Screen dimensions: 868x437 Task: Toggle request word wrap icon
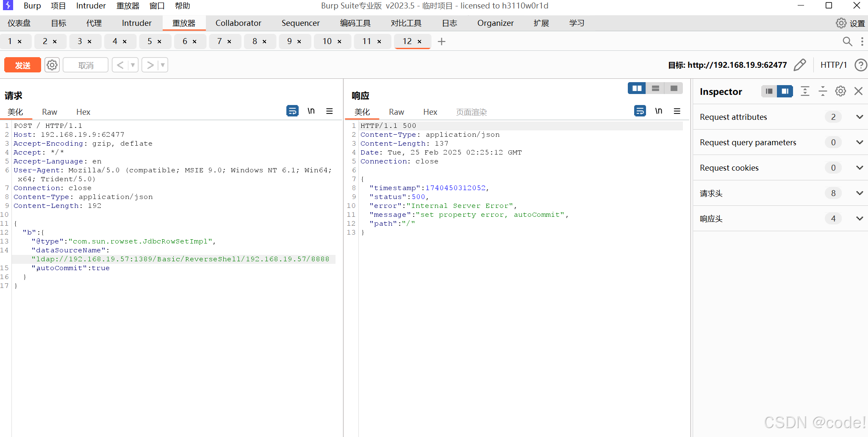point(292,111)
